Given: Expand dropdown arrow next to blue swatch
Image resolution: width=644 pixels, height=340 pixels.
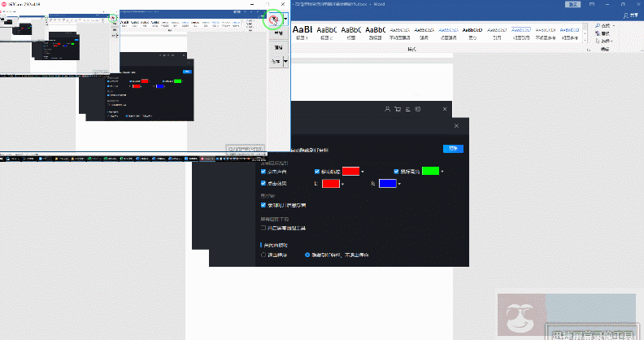Looking at the screenshot, I should (399, 185).
